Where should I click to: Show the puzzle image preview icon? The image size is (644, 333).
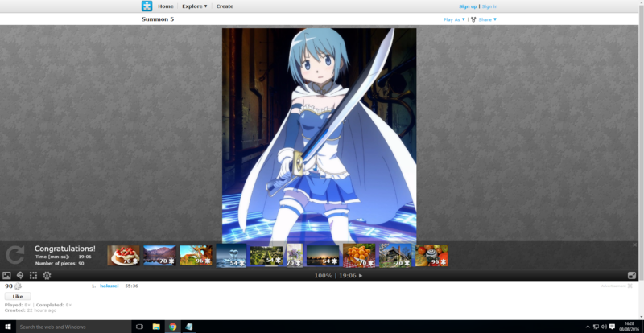[x=6, y=276]
